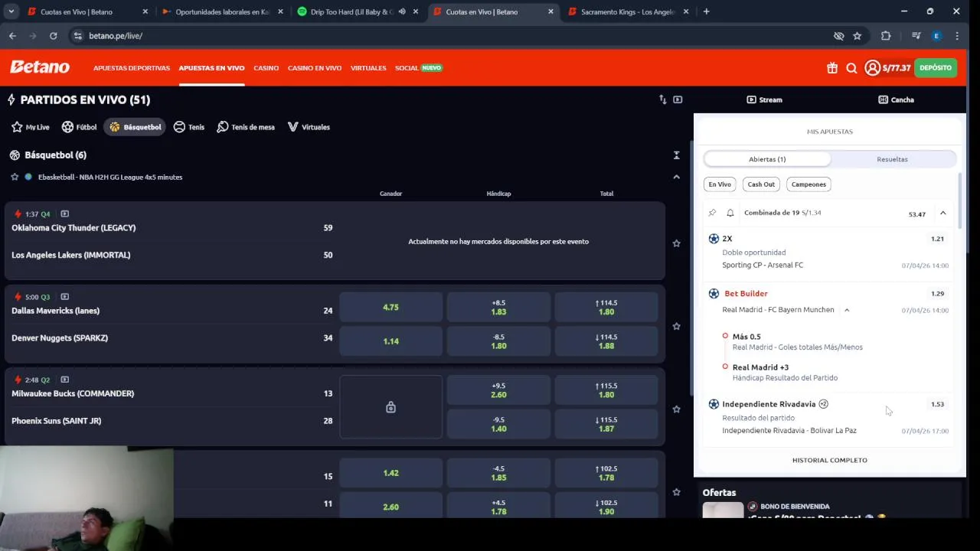Screen dimensions: 980x551
Task: Open the gift promotions icon in header
Action: [x=832, y=68]
